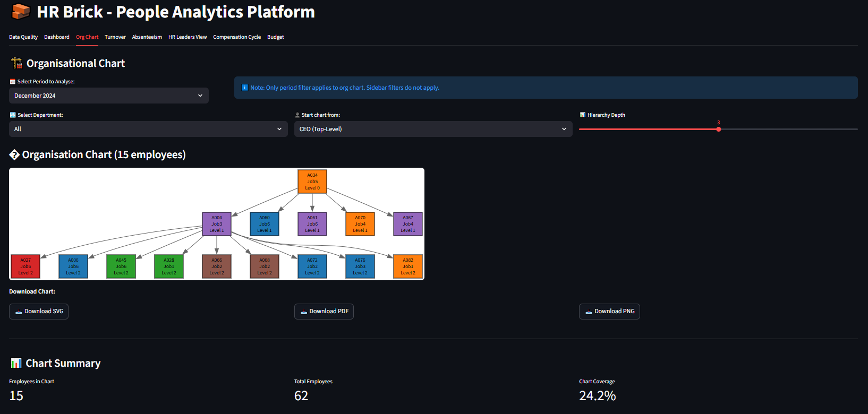Select the purple A004 Job3 node
This screenshot has height=414, width=868.
click(217, 224)
